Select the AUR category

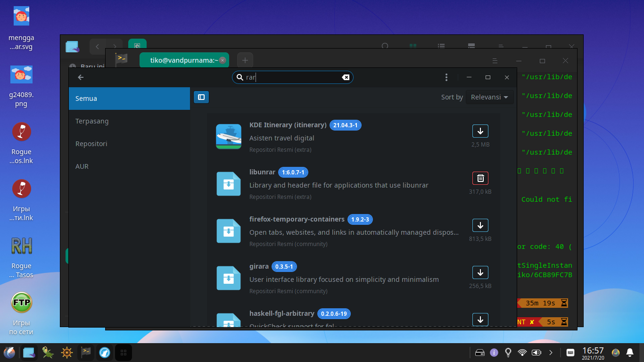(129, 166)
